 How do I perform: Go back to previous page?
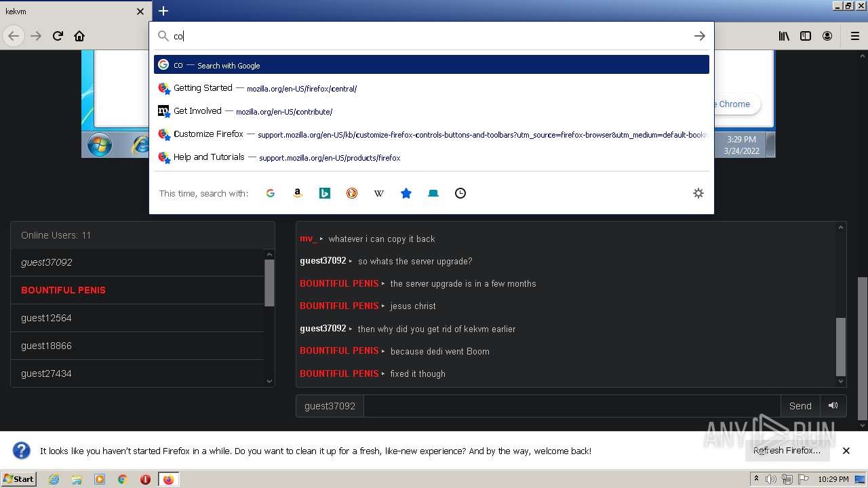[14, 36]
